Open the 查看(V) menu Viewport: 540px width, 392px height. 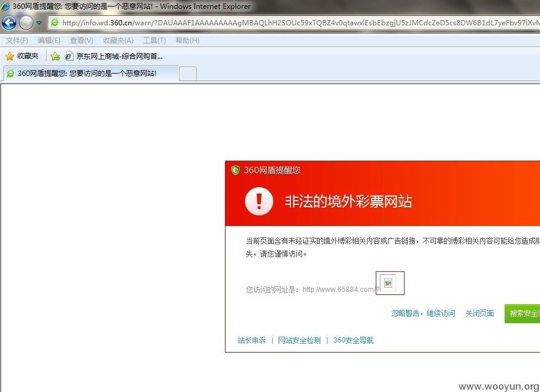tap(82, 41)
